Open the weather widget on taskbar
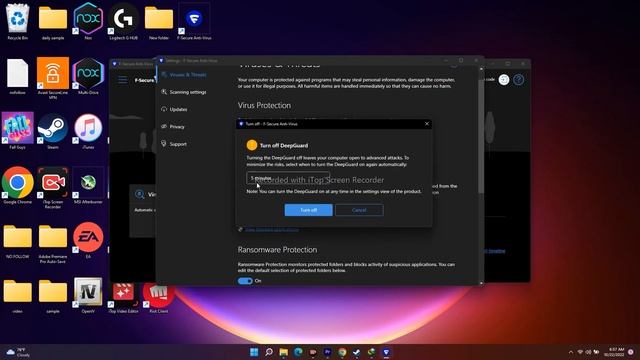Screen dimensions: 640x360 coord(19,352)
